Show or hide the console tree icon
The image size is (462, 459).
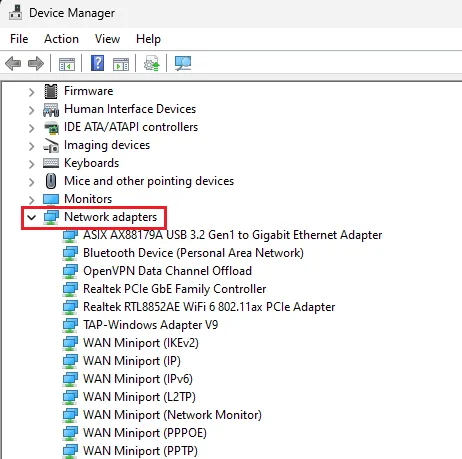(x=67, y=64)
